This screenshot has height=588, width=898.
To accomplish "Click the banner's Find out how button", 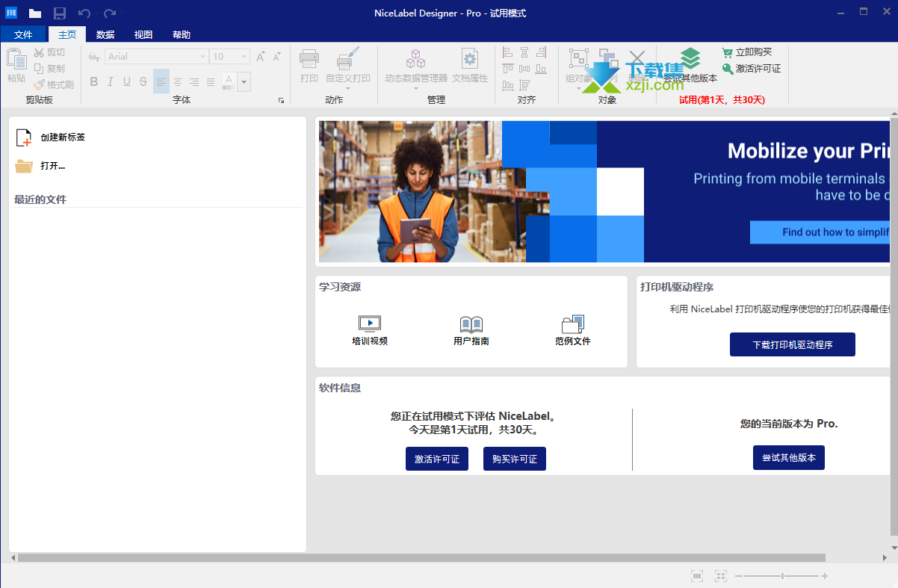I will pos(820,232).
